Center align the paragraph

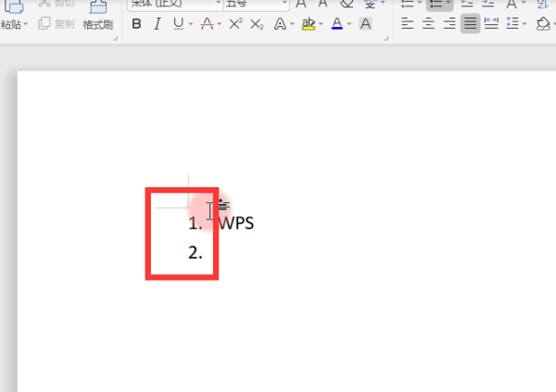(428, 23)
